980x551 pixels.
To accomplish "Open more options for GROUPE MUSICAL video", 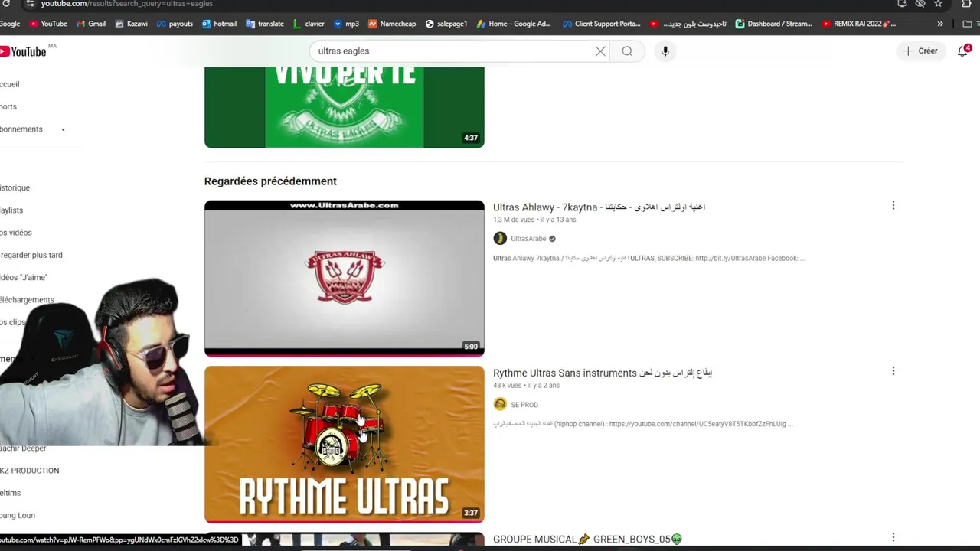I will click(893, 537).
